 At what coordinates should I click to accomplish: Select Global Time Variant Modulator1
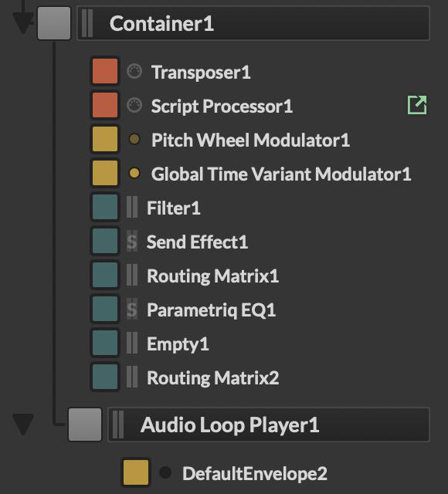(x=281, y=174)
